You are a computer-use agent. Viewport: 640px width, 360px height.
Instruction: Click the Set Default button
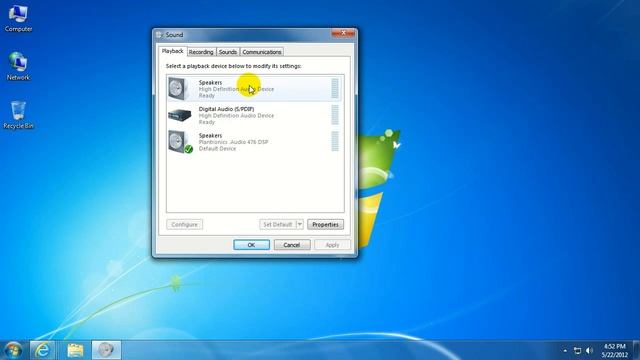pos(278,224)
